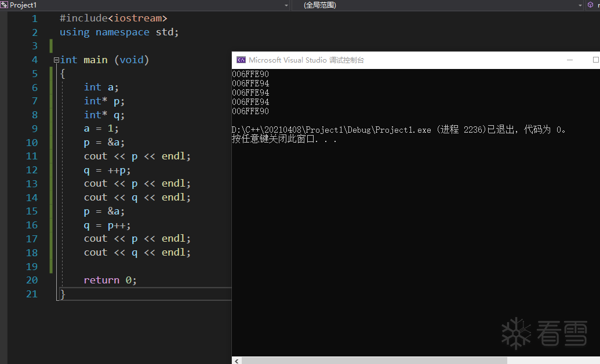Image resolution: width=600 pixels, height=364 pixels.
Task: Click 'cout << q << endl;' on line 18
Action: coord(137,253)
